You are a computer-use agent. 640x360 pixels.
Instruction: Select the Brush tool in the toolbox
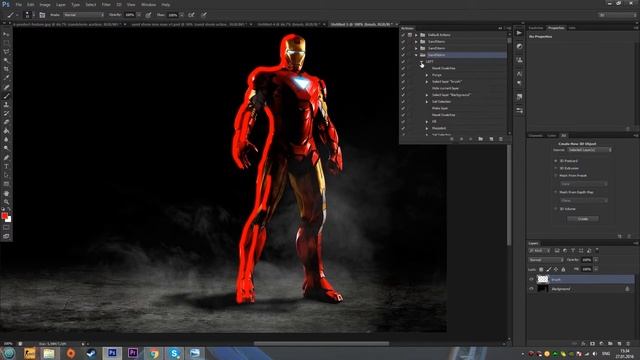(x=6, y=96)
